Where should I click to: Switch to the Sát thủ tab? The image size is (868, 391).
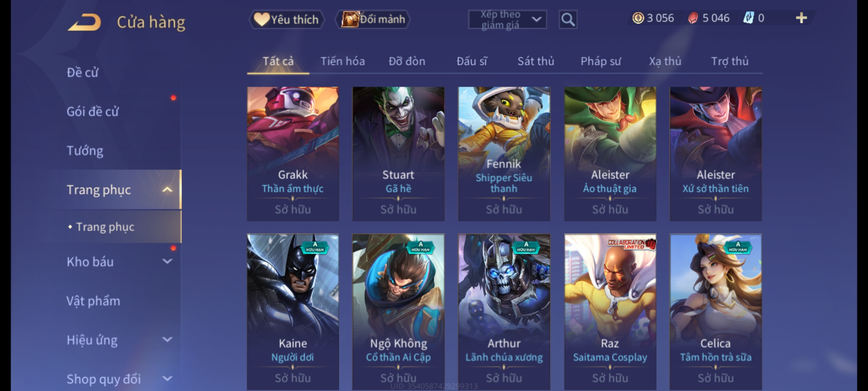point(536,61)
